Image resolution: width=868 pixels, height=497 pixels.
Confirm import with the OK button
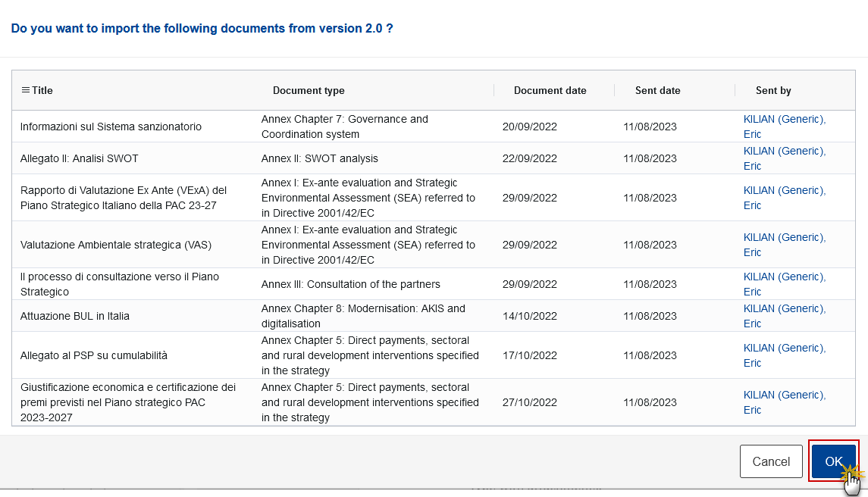coord(834,461)
